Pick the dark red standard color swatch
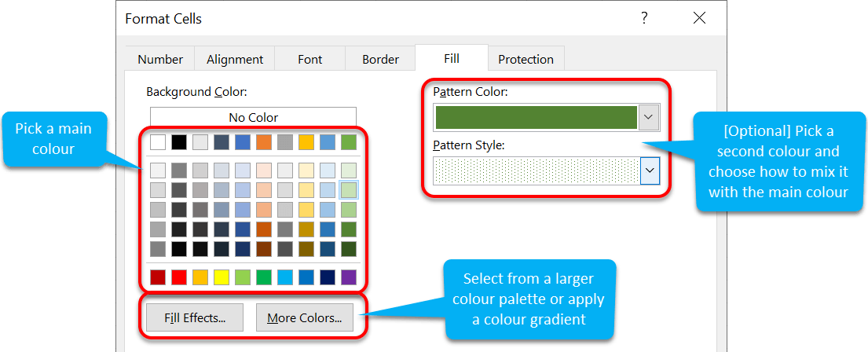Image resolution: width=868 pixels, height=352 pixels. (x=158, y=277)
